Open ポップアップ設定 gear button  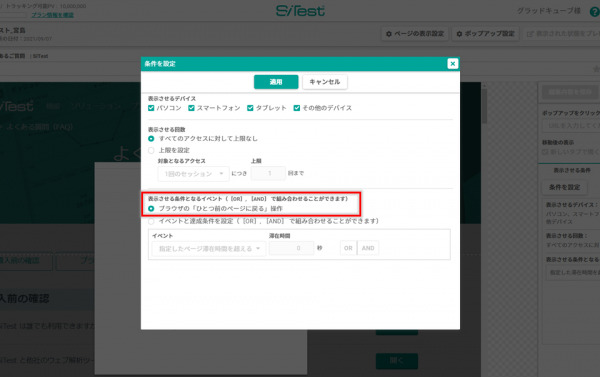pyautogui.click(x=485, y=34)
